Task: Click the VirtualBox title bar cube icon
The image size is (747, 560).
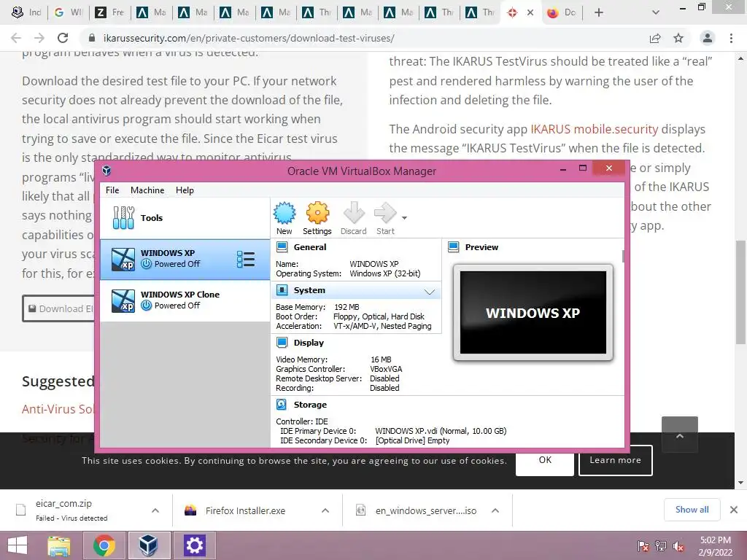Action: (x=107, y=171)
